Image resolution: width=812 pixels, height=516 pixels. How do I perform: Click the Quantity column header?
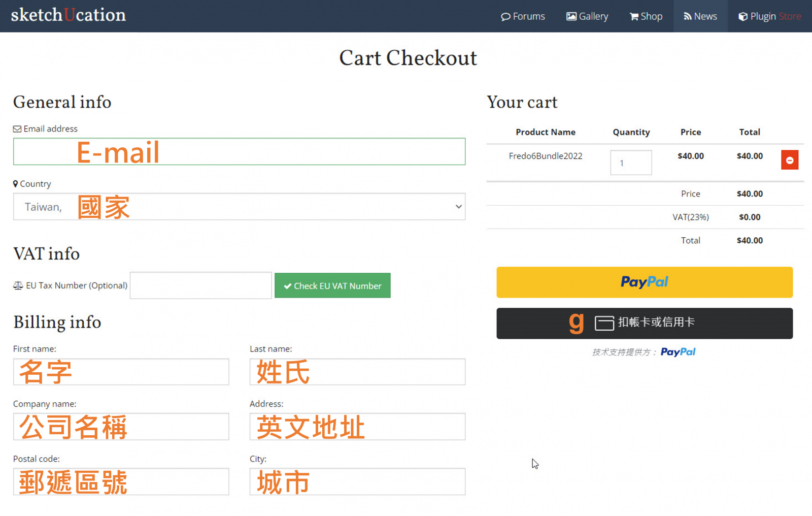(631, 132)
